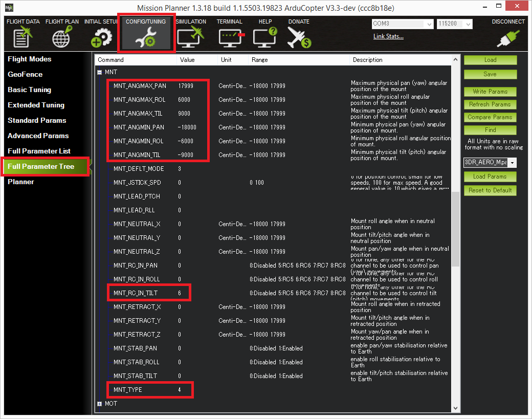Open the Simulation monitor icon
Screen dimensions: 532x419
point(190,38)
